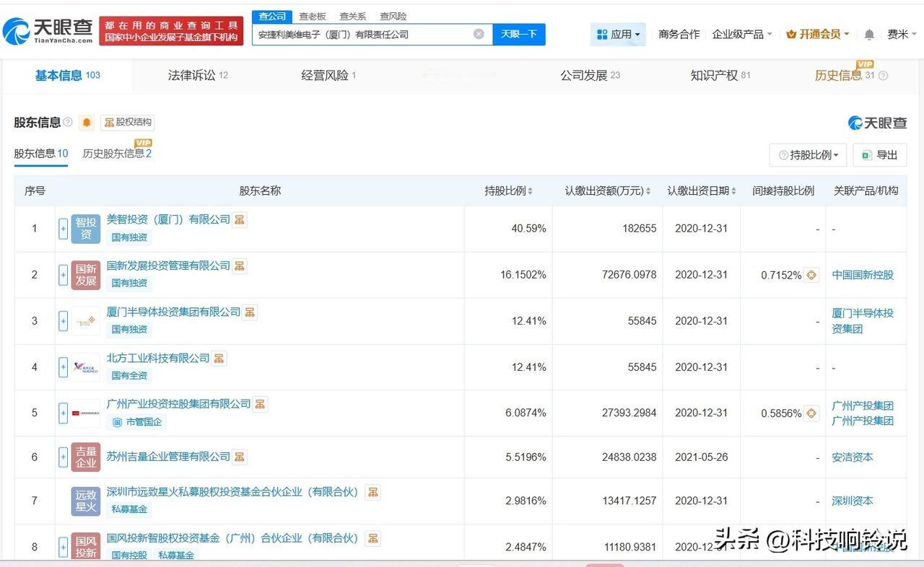Open the 经营风险 tab
Viewport: 924px width, 567px height.
328,75
